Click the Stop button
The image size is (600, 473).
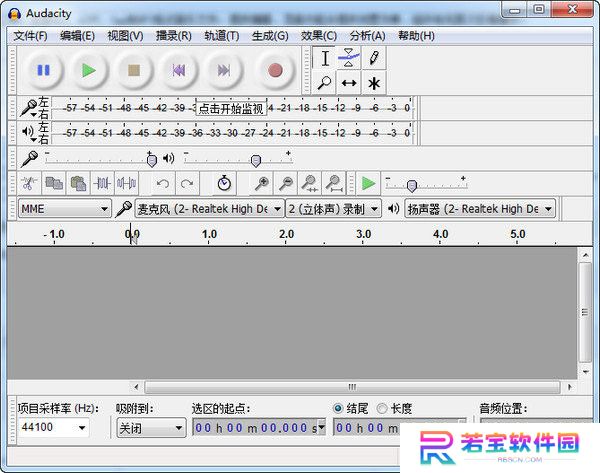(134, 70)
